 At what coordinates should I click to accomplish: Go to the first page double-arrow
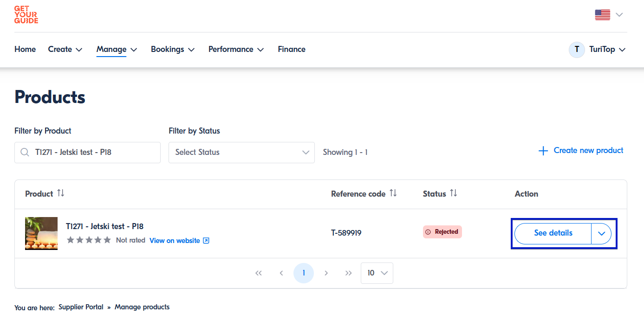(x=259, y=273)
